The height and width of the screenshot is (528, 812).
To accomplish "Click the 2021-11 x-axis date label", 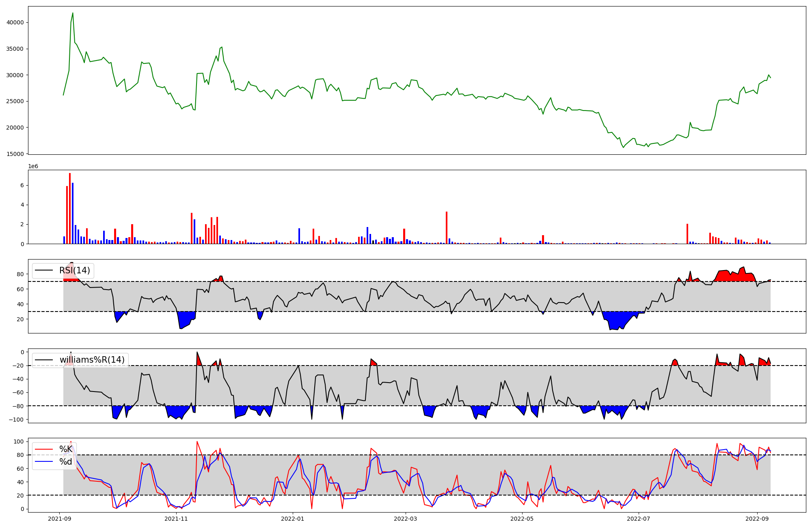I will [x=176, y=519].
